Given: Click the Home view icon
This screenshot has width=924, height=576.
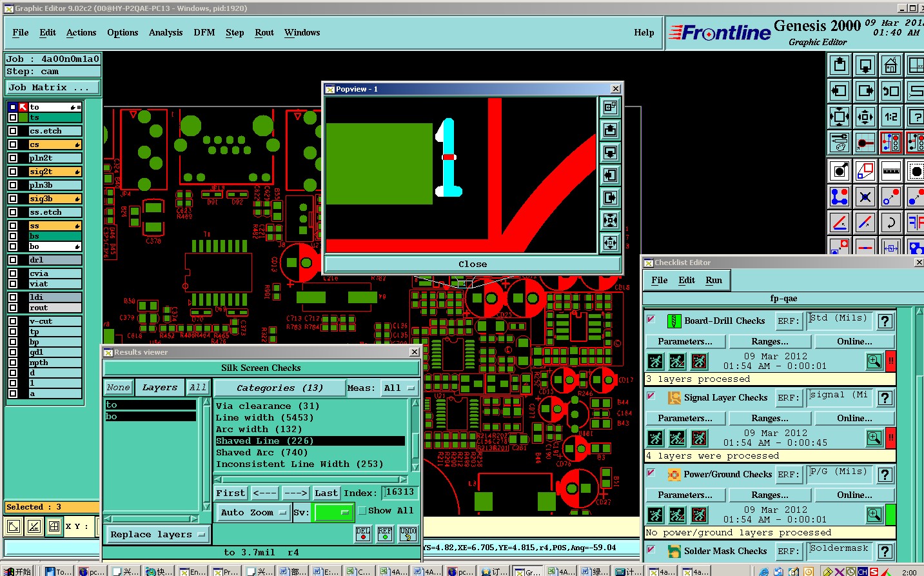Looking at the screenshot, I should point(890,65).
